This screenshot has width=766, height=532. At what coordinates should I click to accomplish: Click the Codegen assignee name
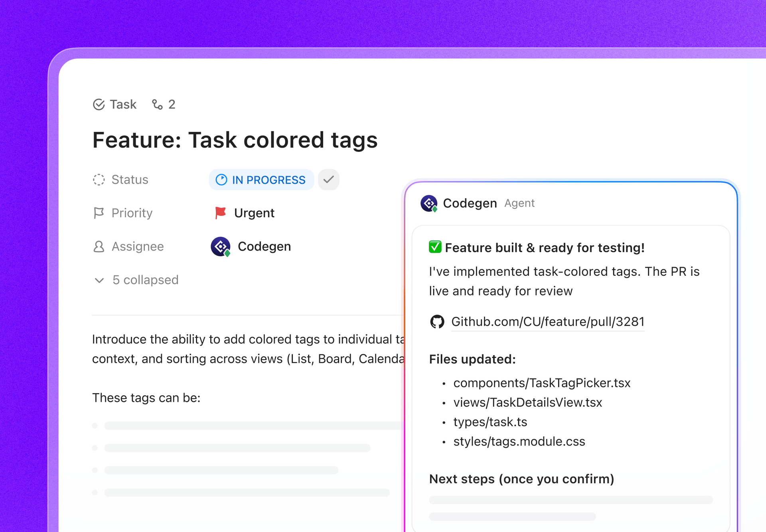click(x=265, y=246)
